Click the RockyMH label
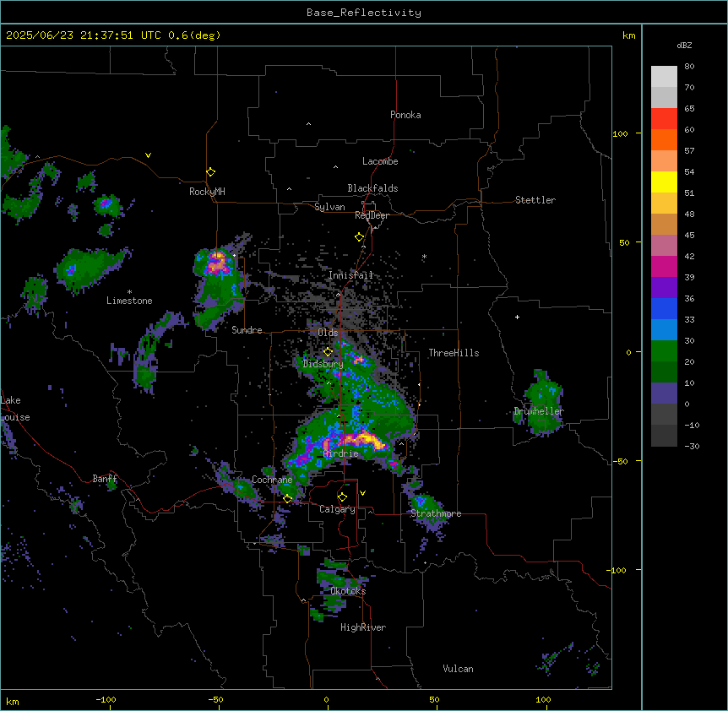Viewport: 728px width, 711px height. coord(207,192)
